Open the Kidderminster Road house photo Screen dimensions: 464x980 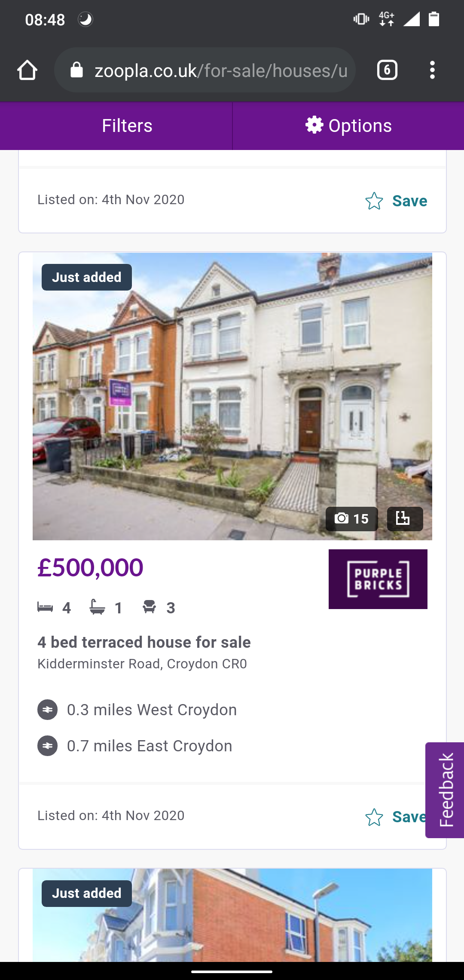[x=232, y=396]
